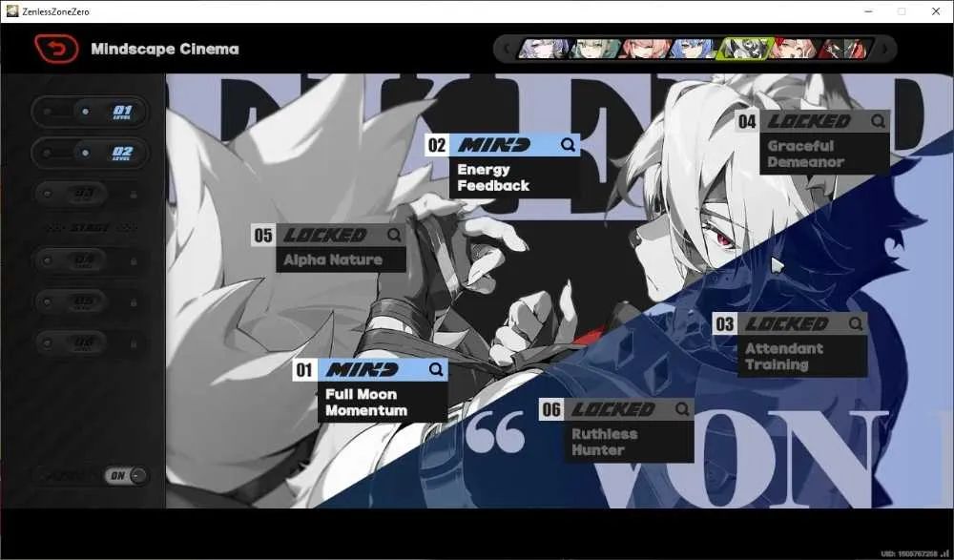Viewport: 954px width, 560px height.
Task: Click the ZenlessZoneZero window title text
Action: [56, 11]
